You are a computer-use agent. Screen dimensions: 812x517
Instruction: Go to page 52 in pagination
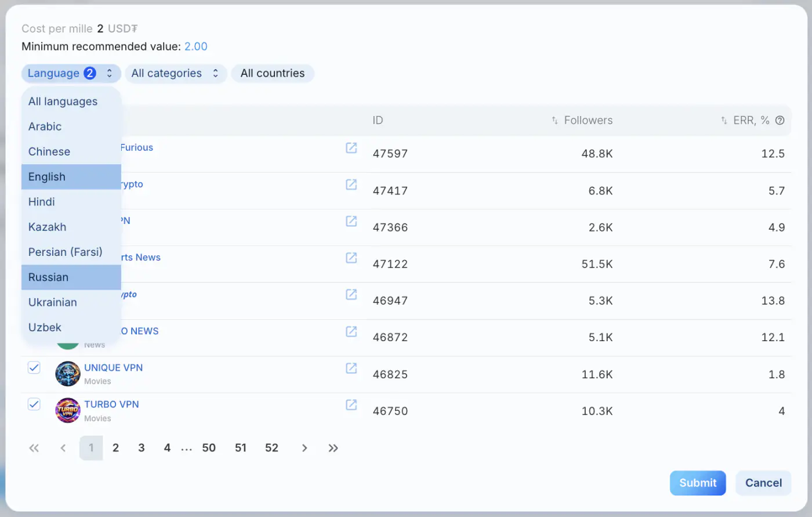click(x=271, y=448)
